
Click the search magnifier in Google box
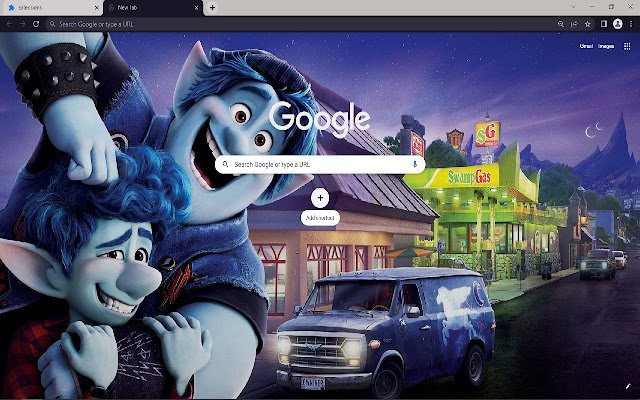225,164
